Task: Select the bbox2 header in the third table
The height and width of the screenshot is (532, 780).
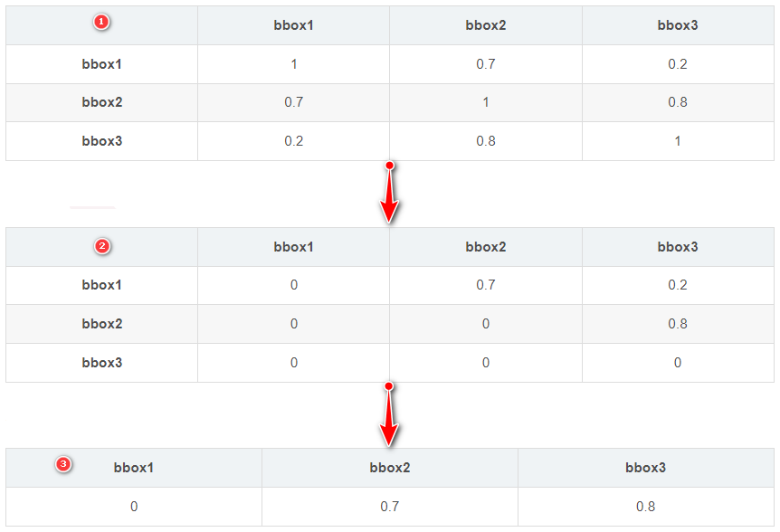Action: point(390,468)
